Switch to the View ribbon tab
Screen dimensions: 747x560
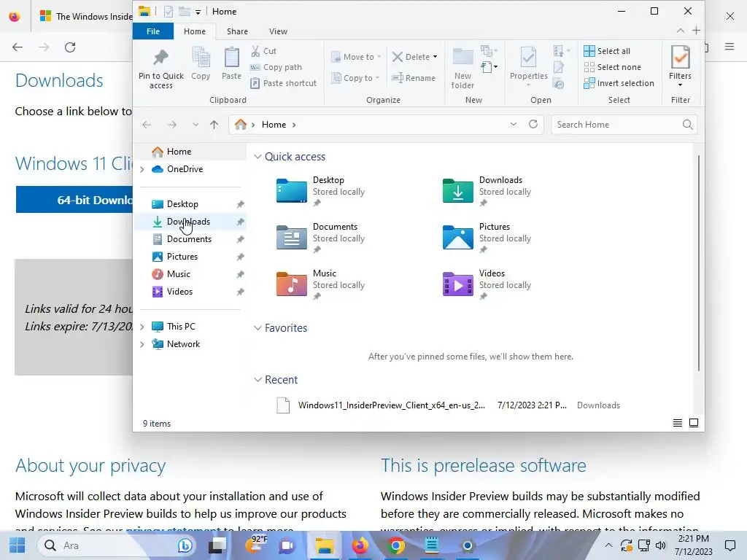tap(278, 31)
